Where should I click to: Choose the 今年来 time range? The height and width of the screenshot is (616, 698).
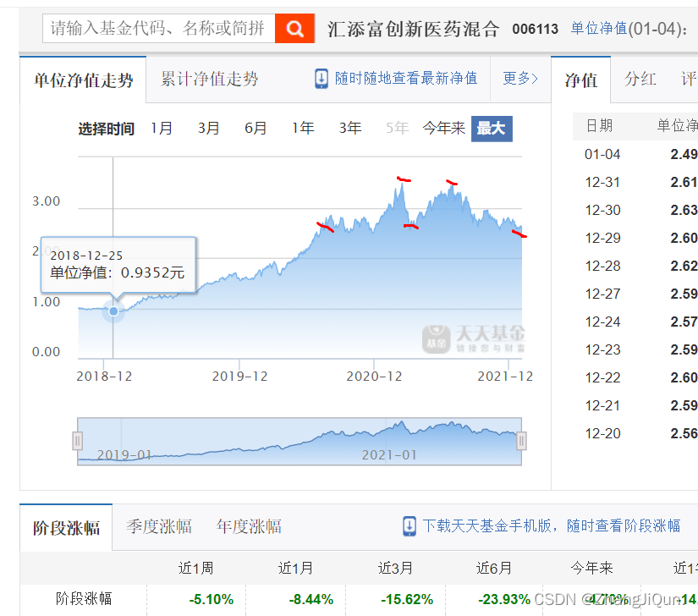(x=444, y=128)
